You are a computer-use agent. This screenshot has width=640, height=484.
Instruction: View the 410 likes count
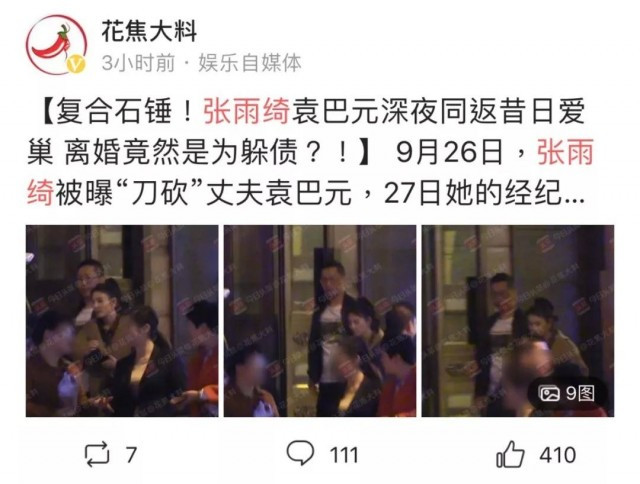558,455
